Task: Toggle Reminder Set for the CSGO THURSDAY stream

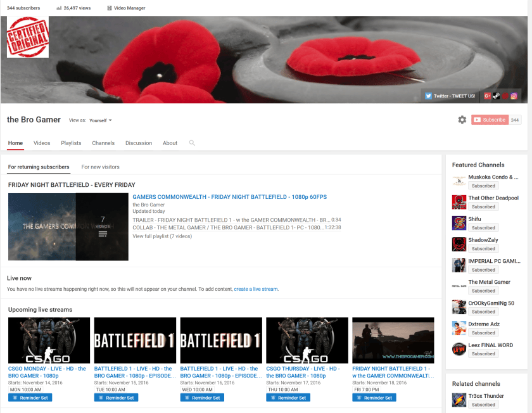Action: [288, 398]
